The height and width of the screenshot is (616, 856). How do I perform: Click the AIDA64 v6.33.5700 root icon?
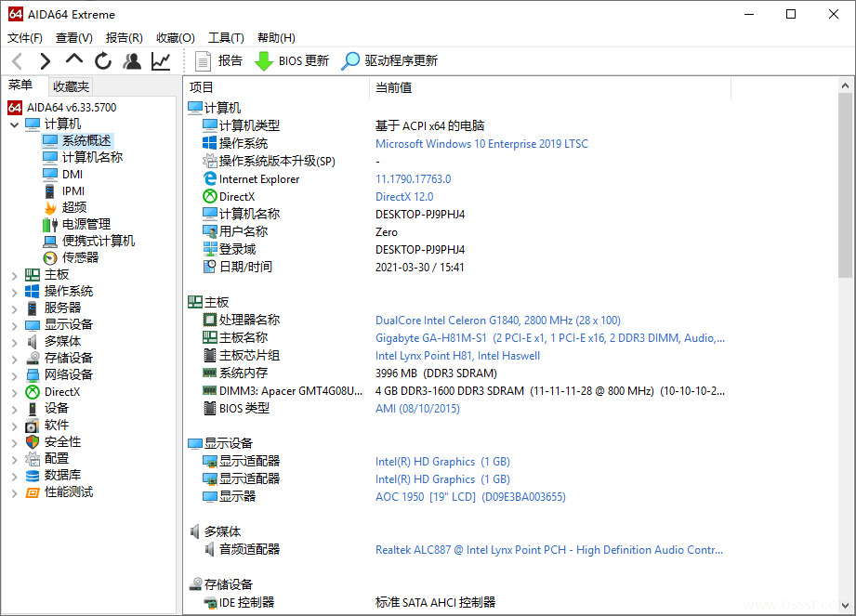[15, 108]
